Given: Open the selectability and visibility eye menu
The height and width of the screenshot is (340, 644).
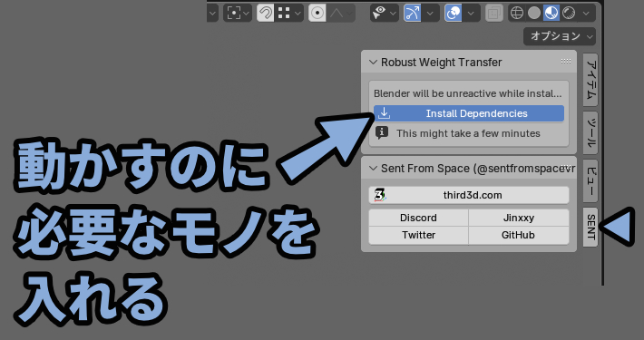Looking at the screenshot, I should (384, 13).
